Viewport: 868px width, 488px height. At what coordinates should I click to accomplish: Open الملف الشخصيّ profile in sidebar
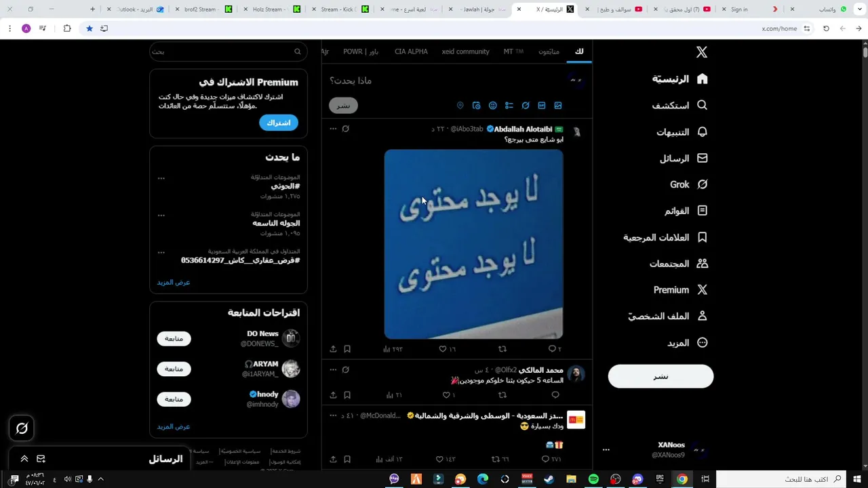pyautogui.click(x=668, y=317)
